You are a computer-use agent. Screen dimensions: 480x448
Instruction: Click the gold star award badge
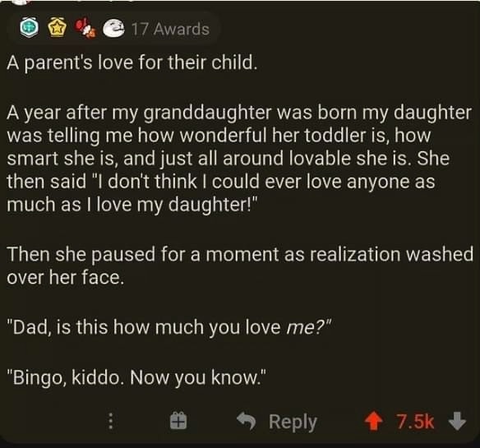(57, 29)
